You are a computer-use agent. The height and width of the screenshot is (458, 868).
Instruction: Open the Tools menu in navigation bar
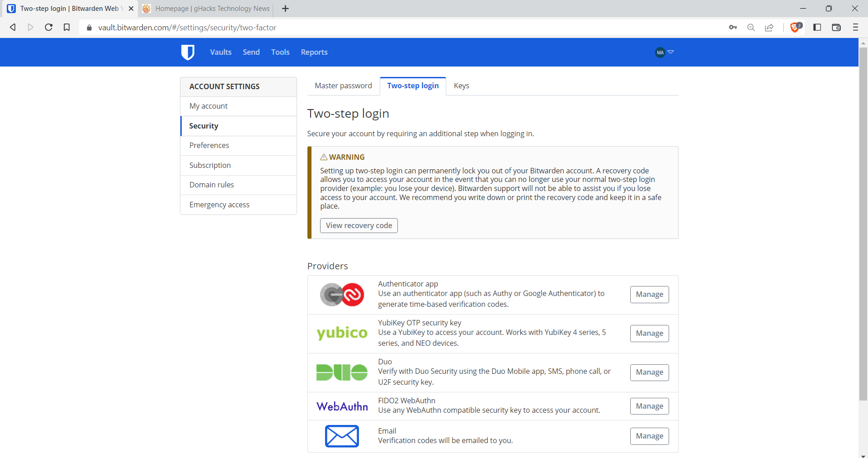[x=280, y=52]
